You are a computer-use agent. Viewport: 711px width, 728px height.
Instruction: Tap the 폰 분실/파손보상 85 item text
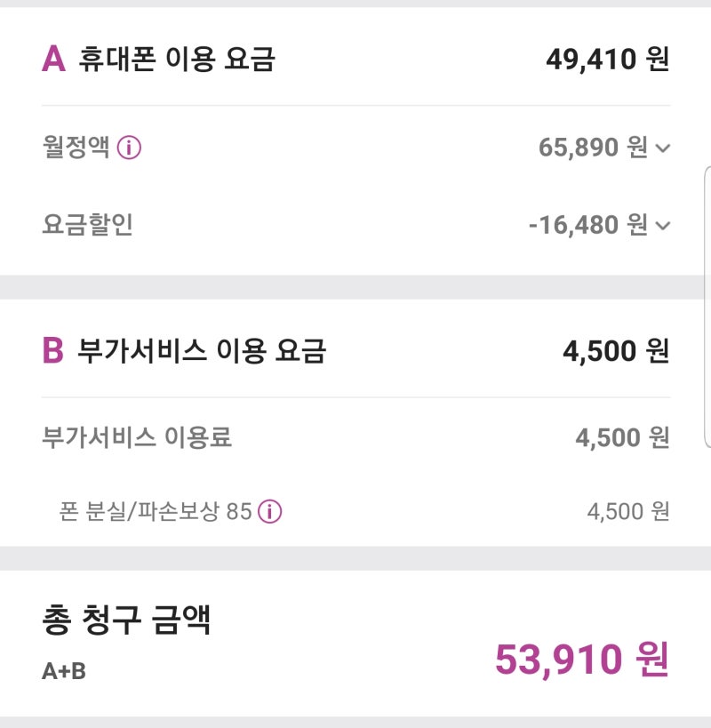point(156,512)
